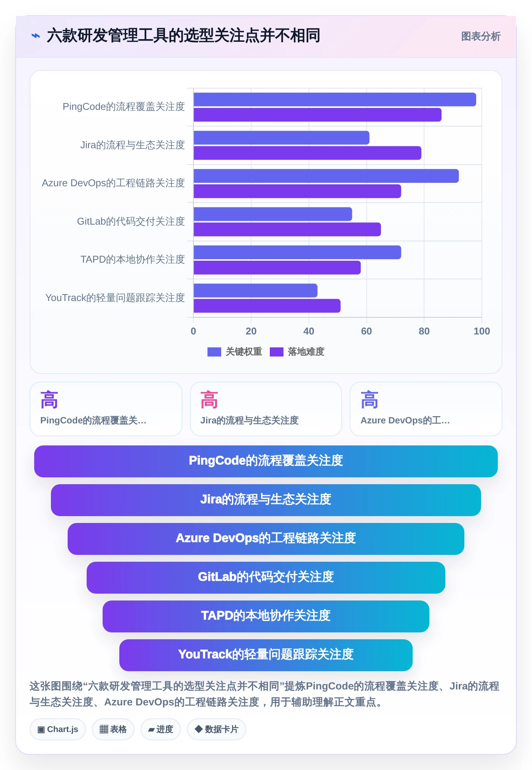532x770 pixels.
Task: Select funnel stage PingCode的流程覆盖关注度
Action: [266, 461]
